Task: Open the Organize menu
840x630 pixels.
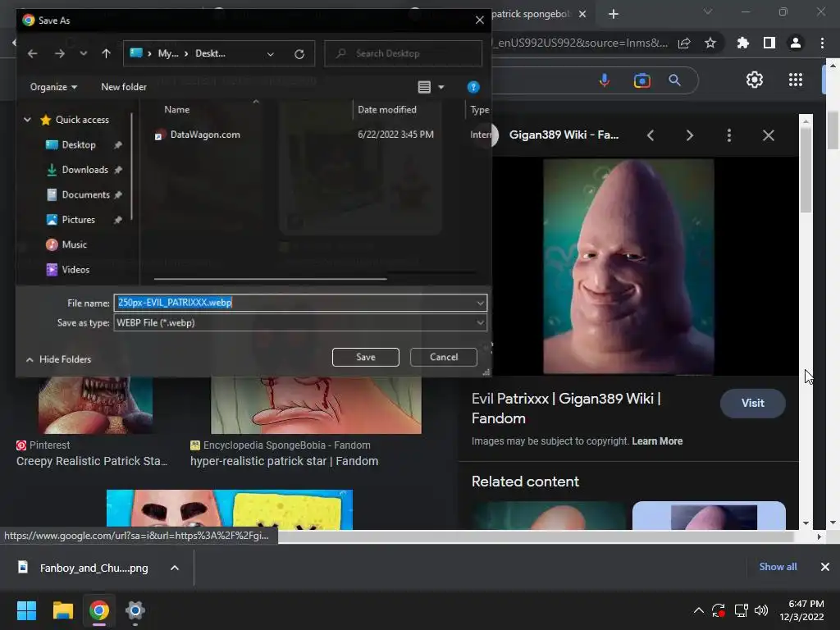Action: point(53,87)
